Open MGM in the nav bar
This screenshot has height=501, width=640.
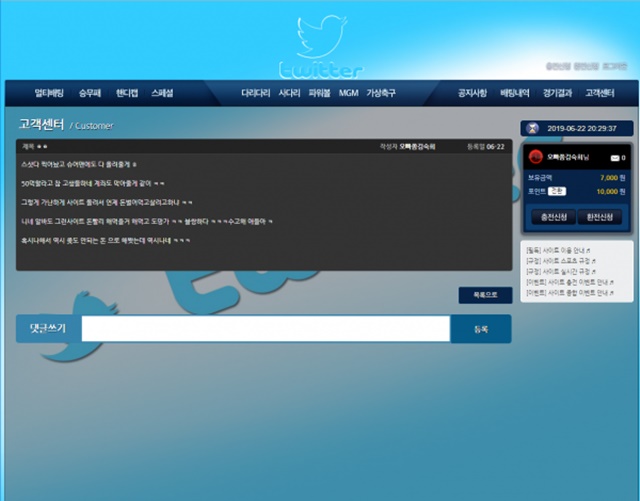[x=348, y=93]
